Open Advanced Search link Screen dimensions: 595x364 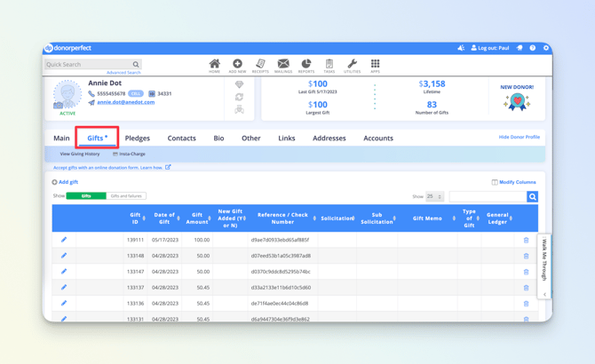pos(123,73)
